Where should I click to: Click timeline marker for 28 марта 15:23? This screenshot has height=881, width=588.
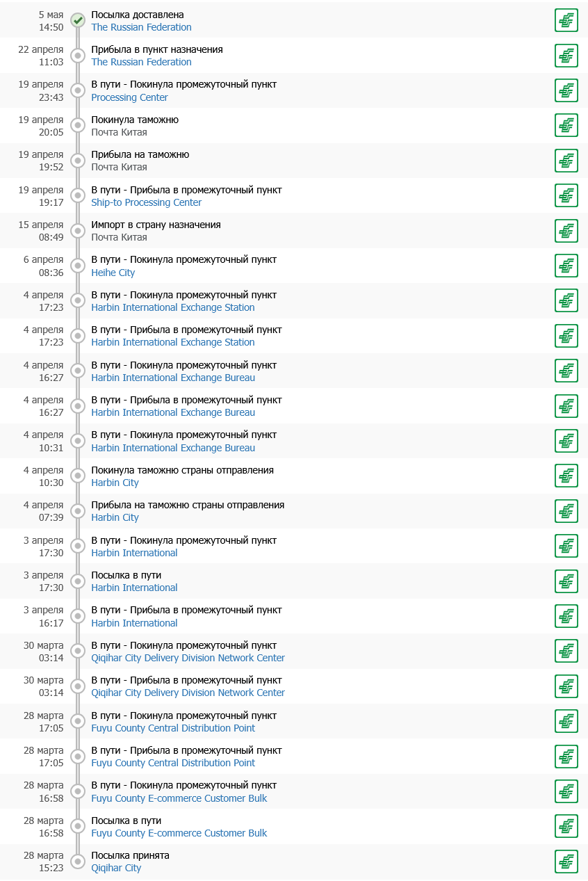pyautogui.click(x=78, y=862)
